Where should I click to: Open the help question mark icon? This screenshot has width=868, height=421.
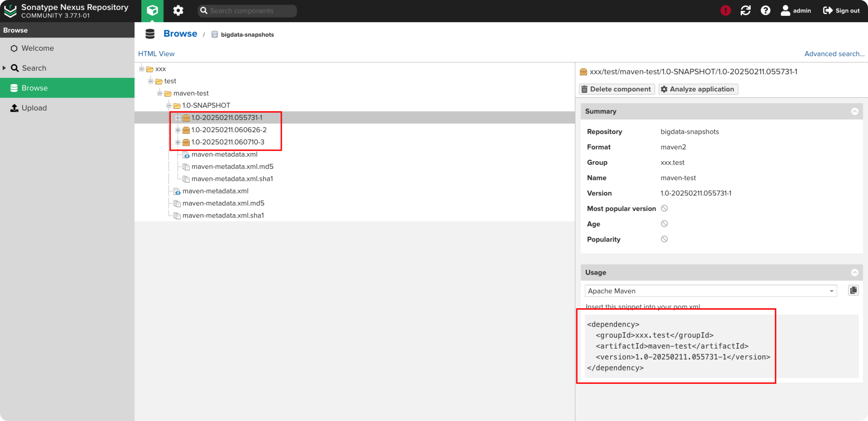pos(765,10)
